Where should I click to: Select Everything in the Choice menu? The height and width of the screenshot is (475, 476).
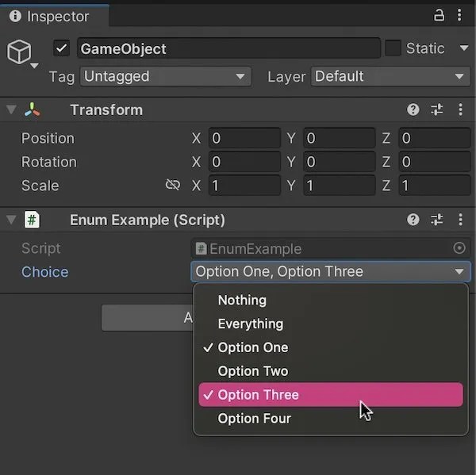pos(251,324)
